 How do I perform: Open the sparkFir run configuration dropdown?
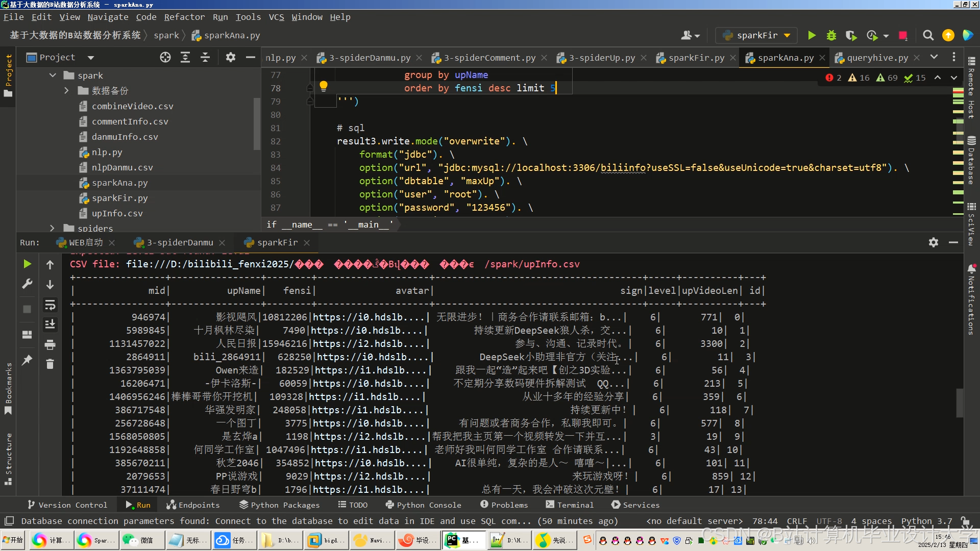point(757,35)
